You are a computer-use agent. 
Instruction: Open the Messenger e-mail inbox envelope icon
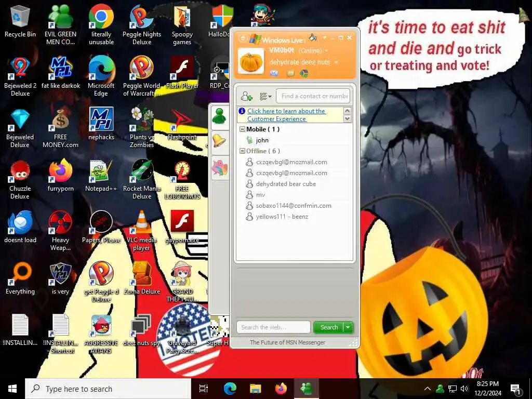coord(274,73)
